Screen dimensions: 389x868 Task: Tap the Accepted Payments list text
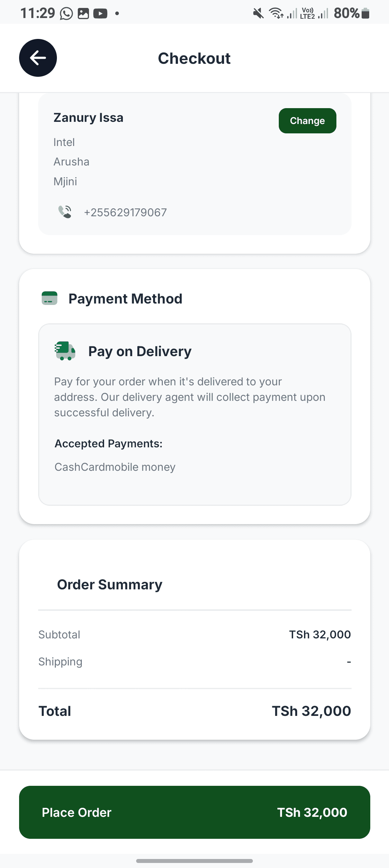coord(115,467)
